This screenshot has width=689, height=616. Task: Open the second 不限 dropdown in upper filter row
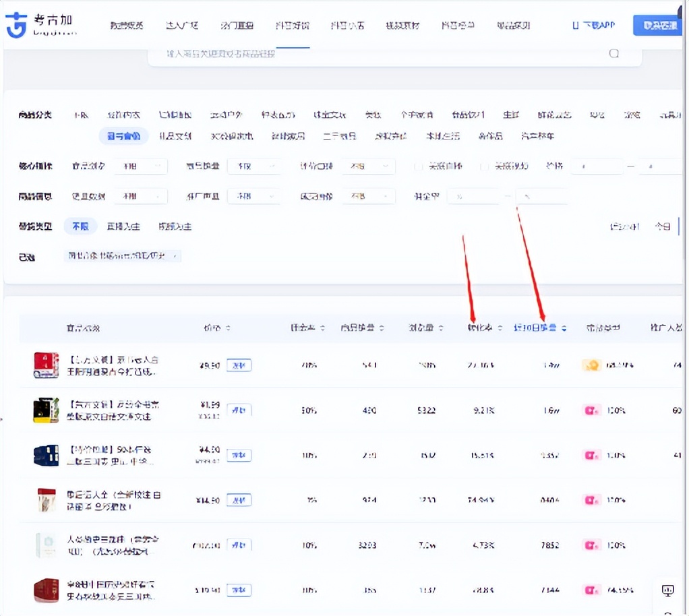[x=254, y=166]
